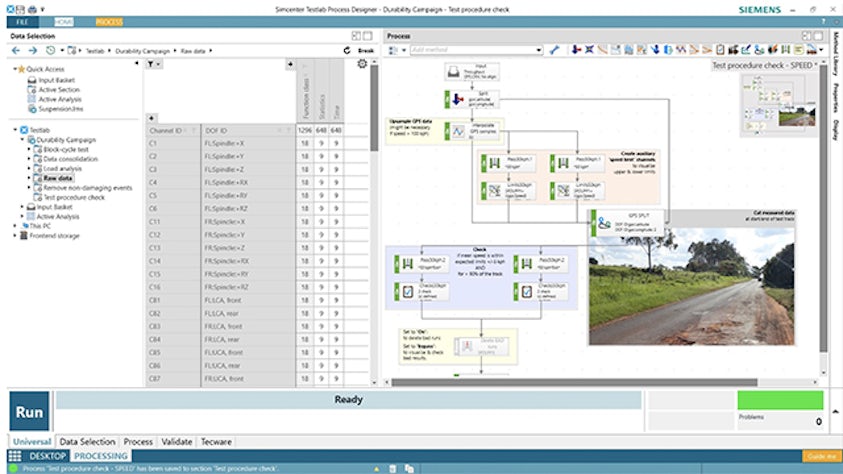Click the chart with pencil icon in toolbar
Image resolution: width=843 pixels, height=474 pixels.
[746, 50]
